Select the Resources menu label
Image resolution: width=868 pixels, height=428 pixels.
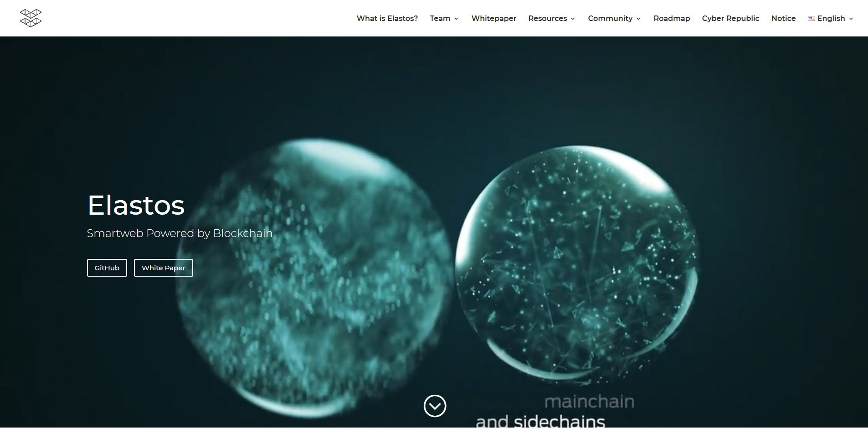(547, 18)
